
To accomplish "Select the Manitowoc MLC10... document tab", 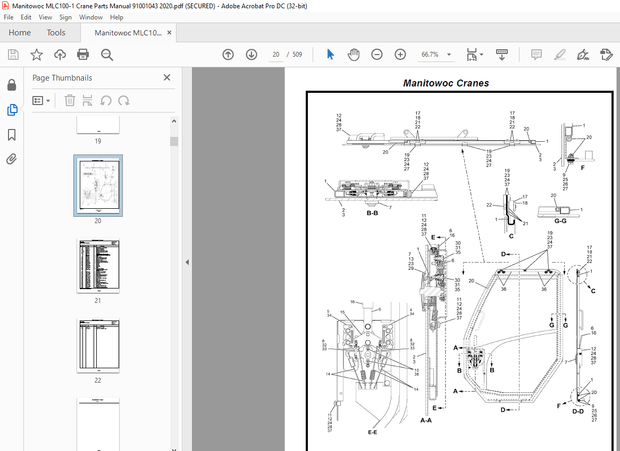I will point(128,33).
